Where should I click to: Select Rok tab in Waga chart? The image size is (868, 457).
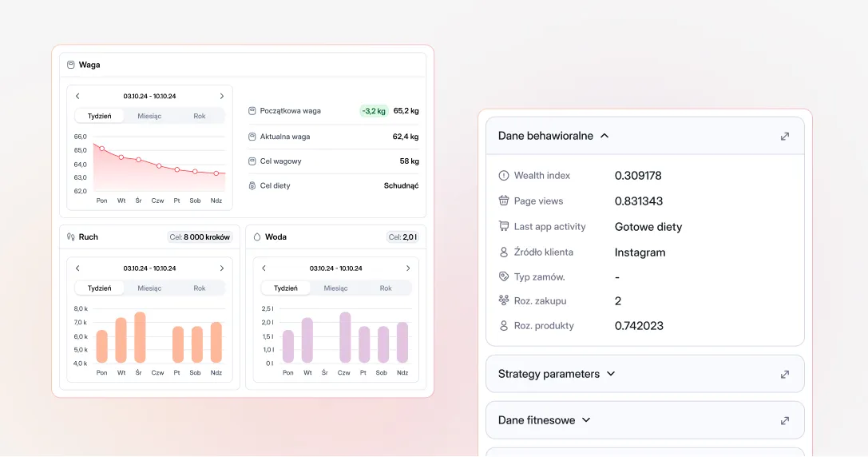[x=200, y=116]
